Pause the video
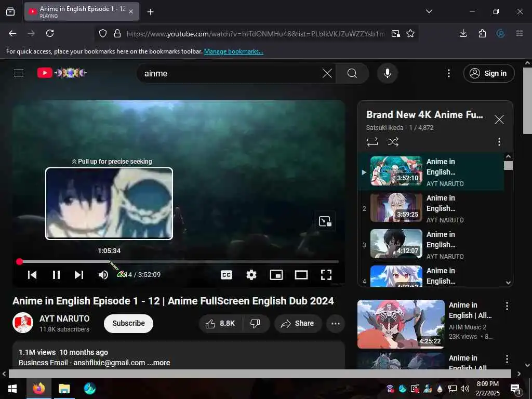This screenshot has width=532, height=399. click(56, 275)
